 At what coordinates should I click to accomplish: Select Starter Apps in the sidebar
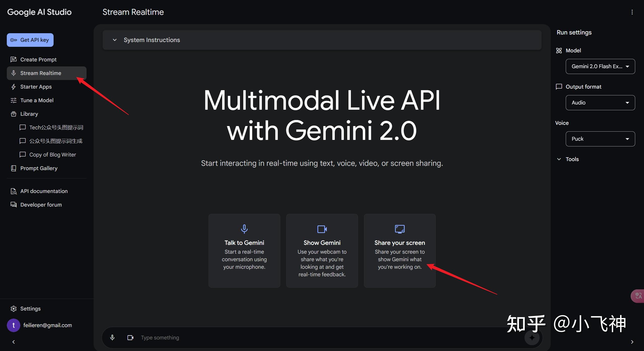pos(36,87)
